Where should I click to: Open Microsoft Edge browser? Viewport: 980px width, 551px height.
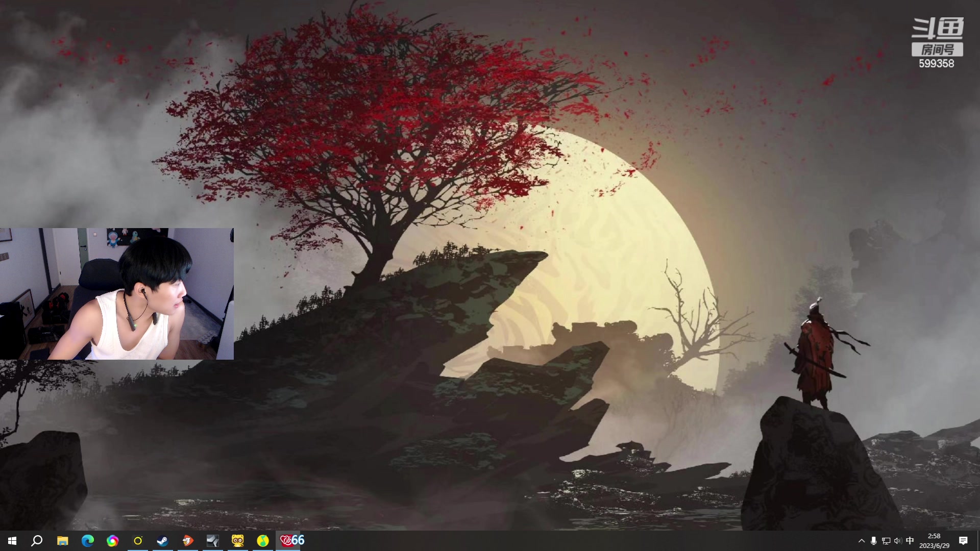pos(88,541)
